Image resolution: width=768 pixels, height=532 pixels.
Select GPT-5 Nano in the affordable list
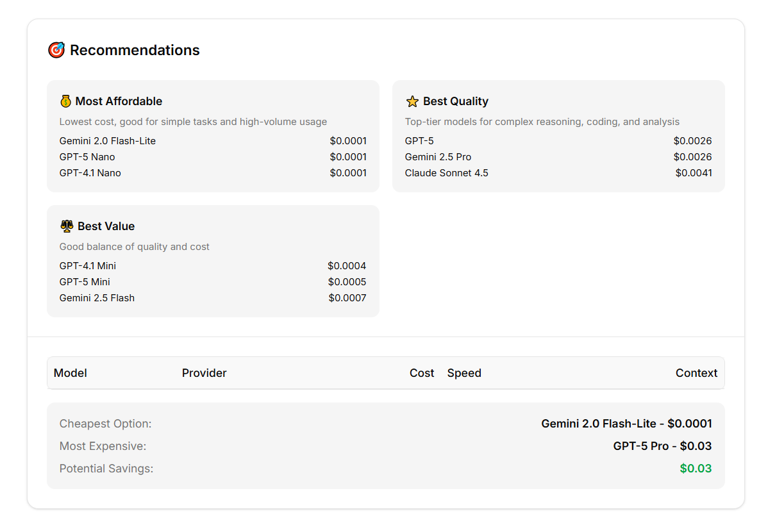point(87,156)
